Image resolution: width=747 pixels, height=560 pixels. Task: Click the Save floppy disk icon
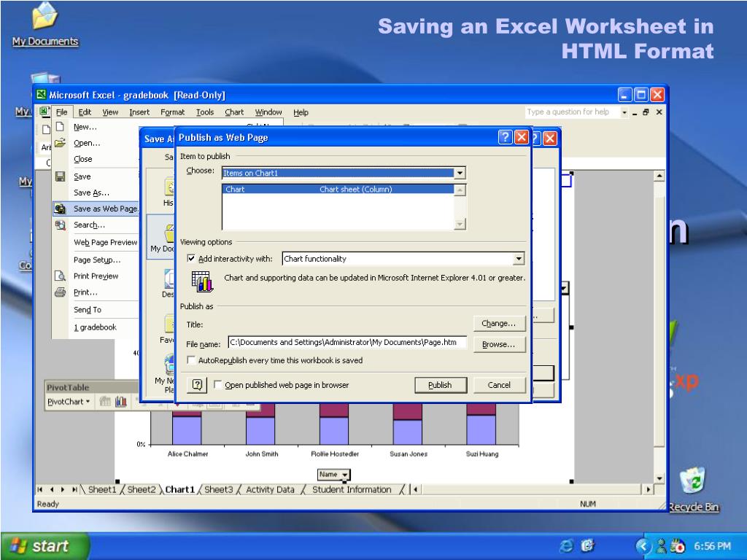[60, 176]
